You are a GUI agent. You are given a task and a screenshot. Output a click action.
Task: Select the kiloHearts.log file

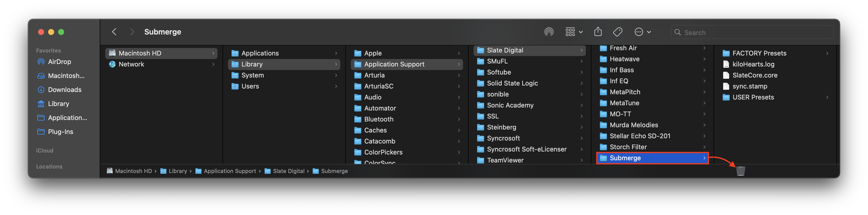[x=775, y=64]
